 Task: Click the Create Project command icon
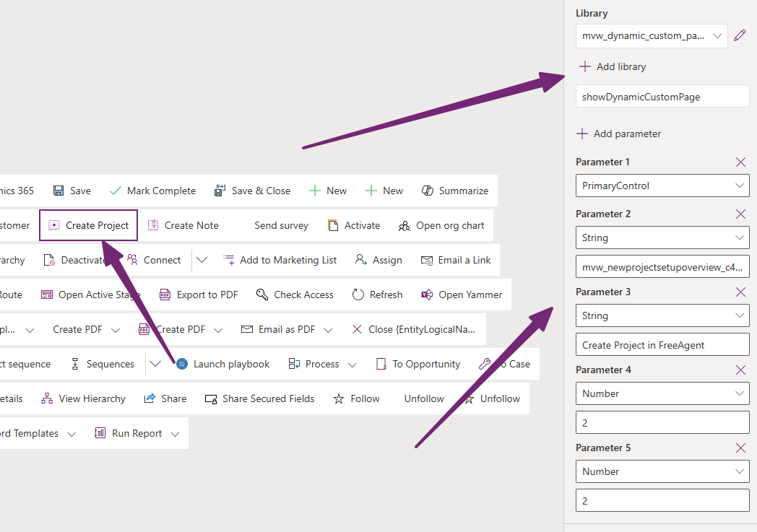pos(54,225)
